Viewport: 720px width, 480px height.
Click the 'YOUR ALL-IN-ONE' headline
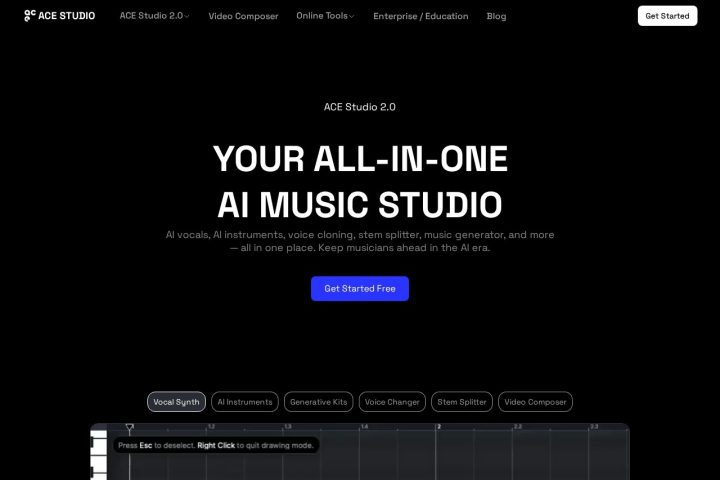(360, 159)
